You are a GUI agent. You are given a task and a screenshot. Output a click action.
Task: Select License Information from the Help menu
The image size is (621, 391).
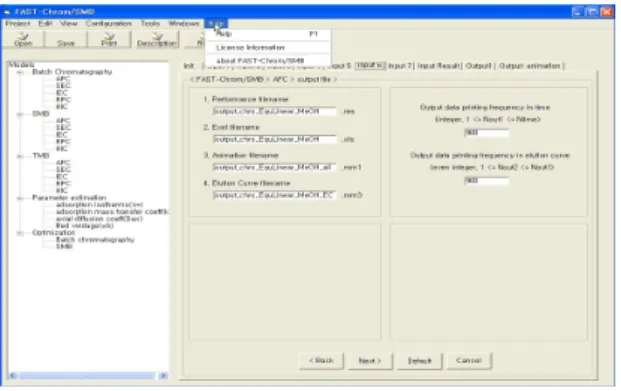[x=268, y=48]
